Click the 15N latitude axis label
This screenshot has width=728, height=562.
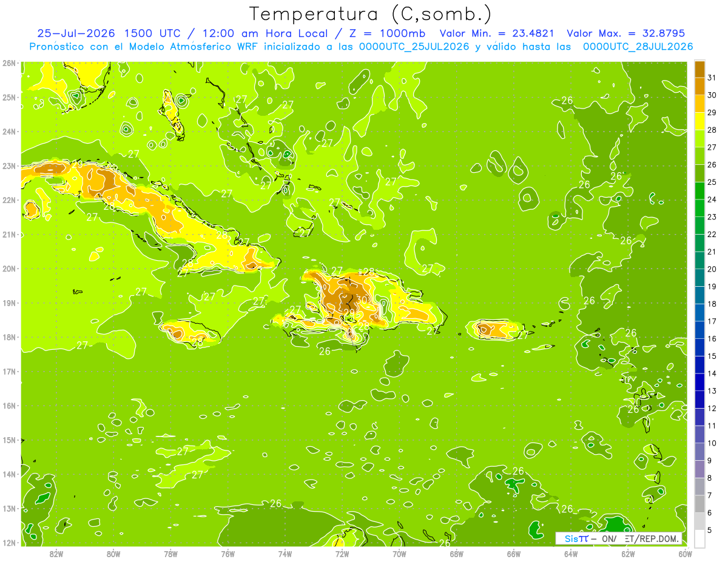click(x=9, y=440)
